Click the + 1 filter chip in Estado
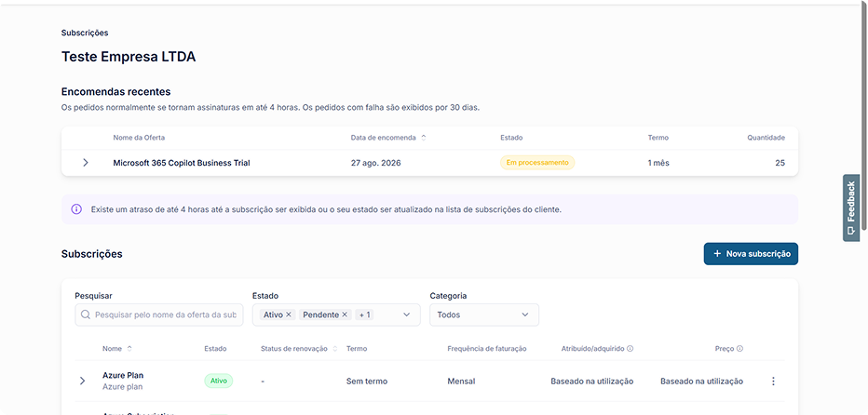The width and height of the screenshot is (868, 415). point(365,315)
